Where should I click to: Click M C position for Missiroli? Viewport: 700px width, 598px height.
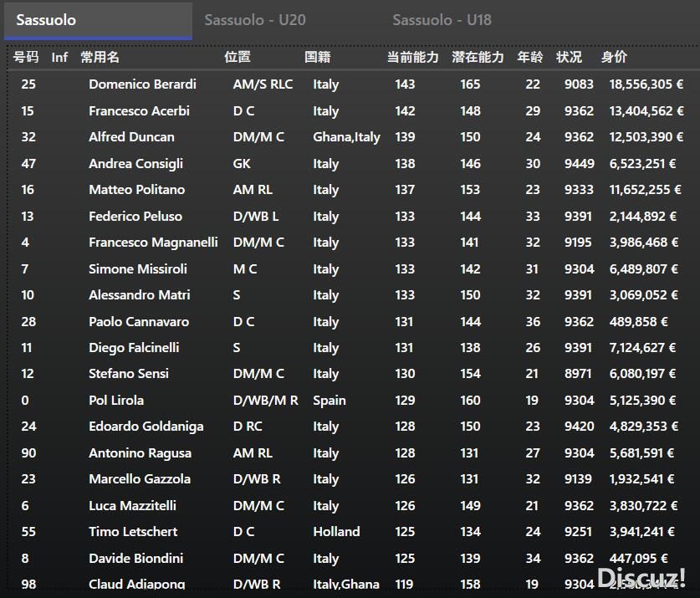coord(245,269)
